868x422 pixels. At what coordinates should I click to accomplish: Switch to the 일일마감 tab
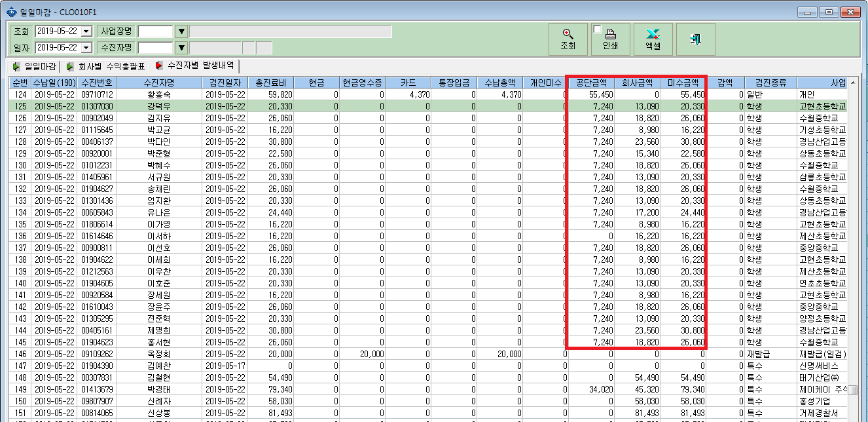pos(34,66)
